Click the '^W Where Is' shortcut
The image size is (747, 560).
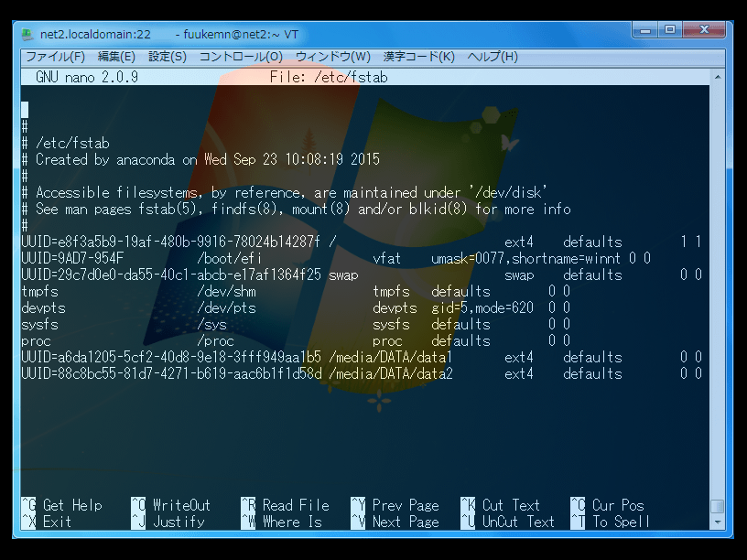coord(282,522)
